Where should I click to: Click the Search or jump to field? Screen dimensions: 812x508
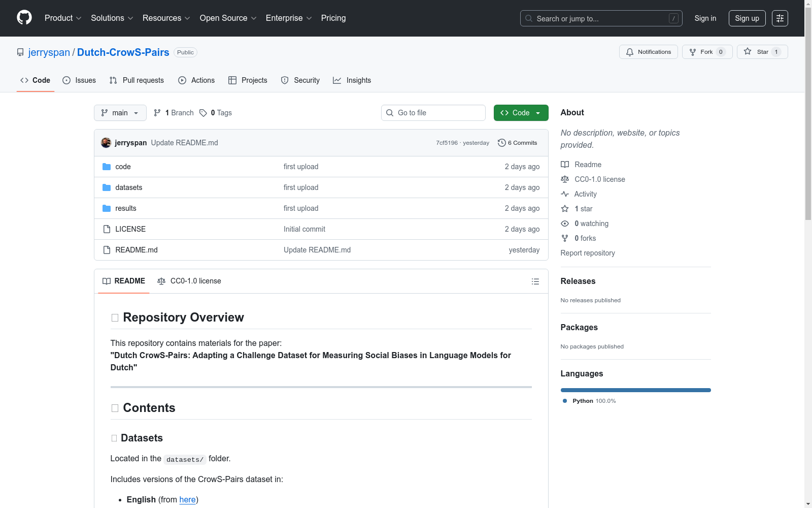point(601,18)
